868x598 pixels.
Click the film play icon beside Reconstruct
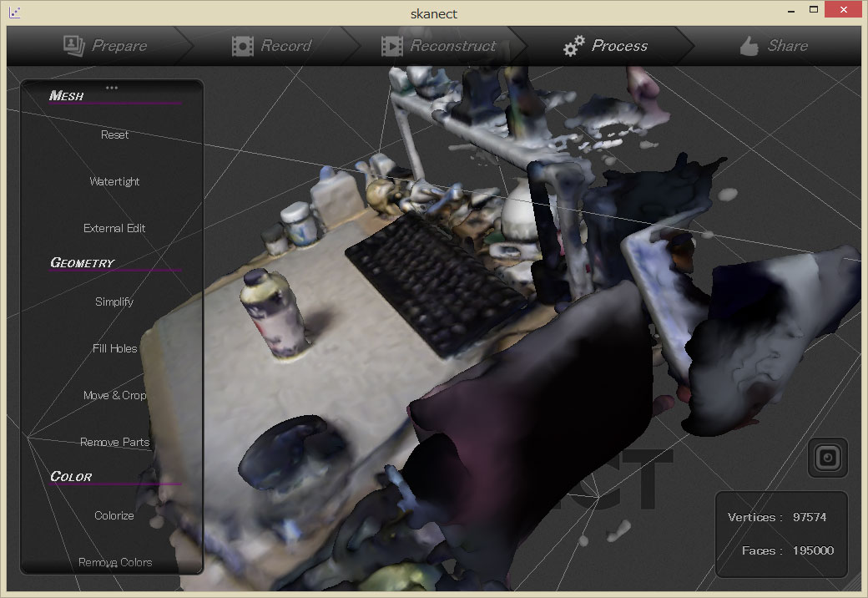tap(391, 46)
